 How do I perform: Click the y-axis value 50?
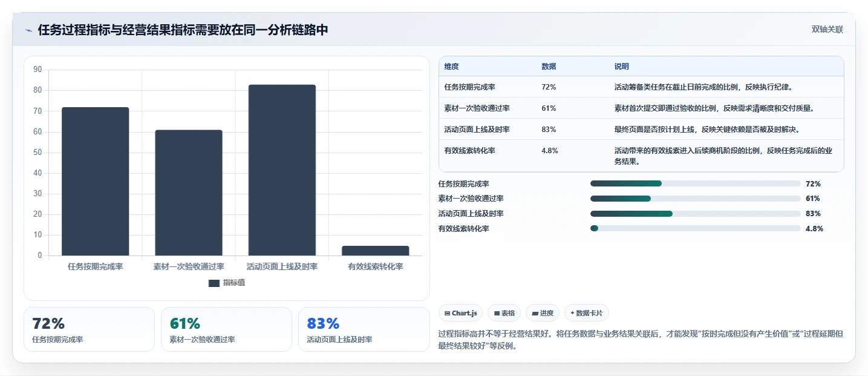(x=38, y=153)
